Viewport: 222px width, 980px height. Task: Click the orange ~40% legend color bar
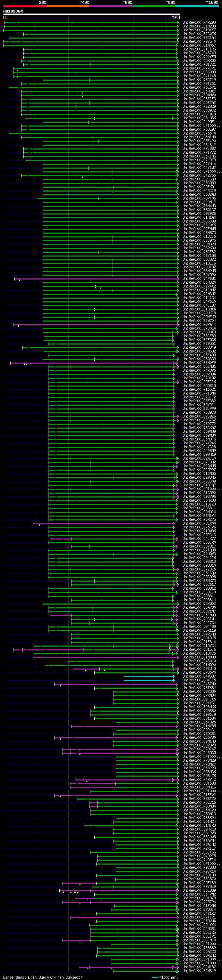pyautogui.click(x=68, y=6)
